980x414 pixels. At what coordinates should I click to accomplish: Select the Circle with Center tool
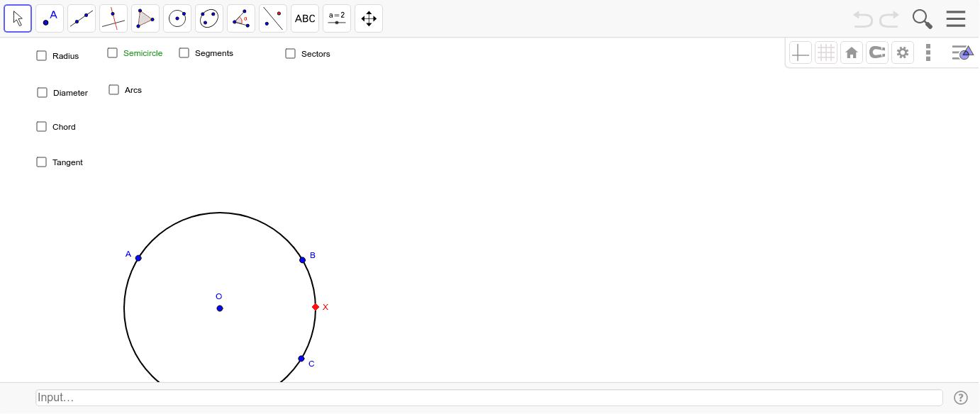coord(177,18)
